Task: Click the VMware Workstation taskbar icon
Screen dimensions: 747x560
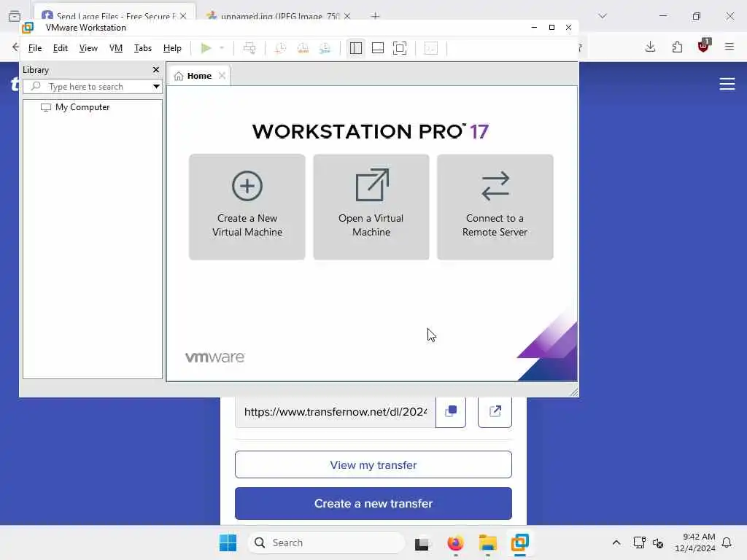Action: 519,542
